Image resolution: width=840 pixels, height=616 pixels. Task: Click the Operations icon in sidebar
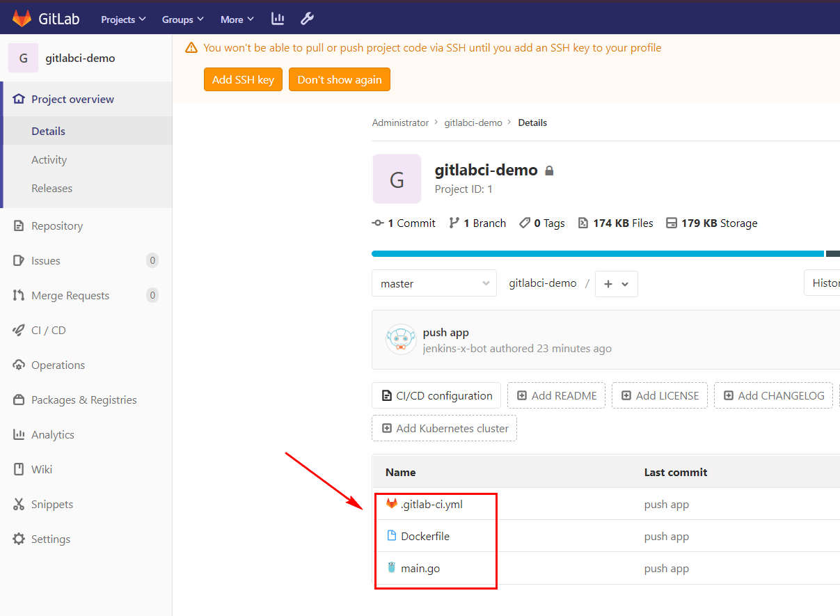point(19,365)
